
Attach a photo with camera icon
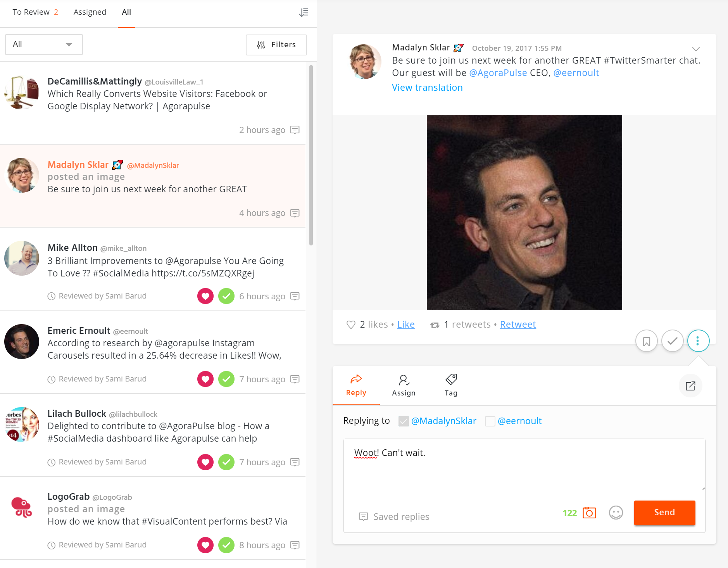click(589, 513)
